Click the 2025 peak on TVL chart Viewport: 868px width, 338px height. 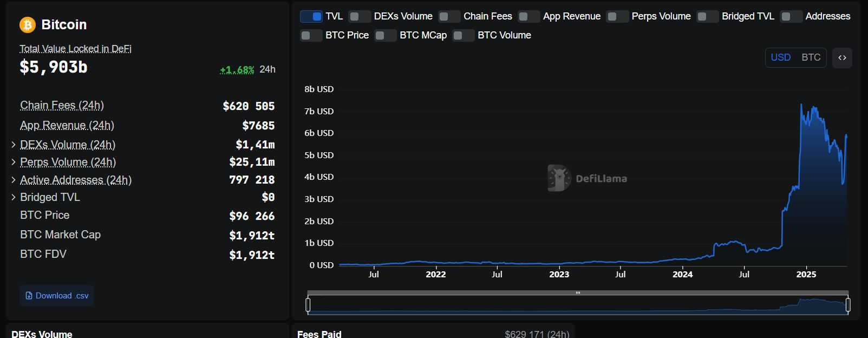(x=801, y=105)
